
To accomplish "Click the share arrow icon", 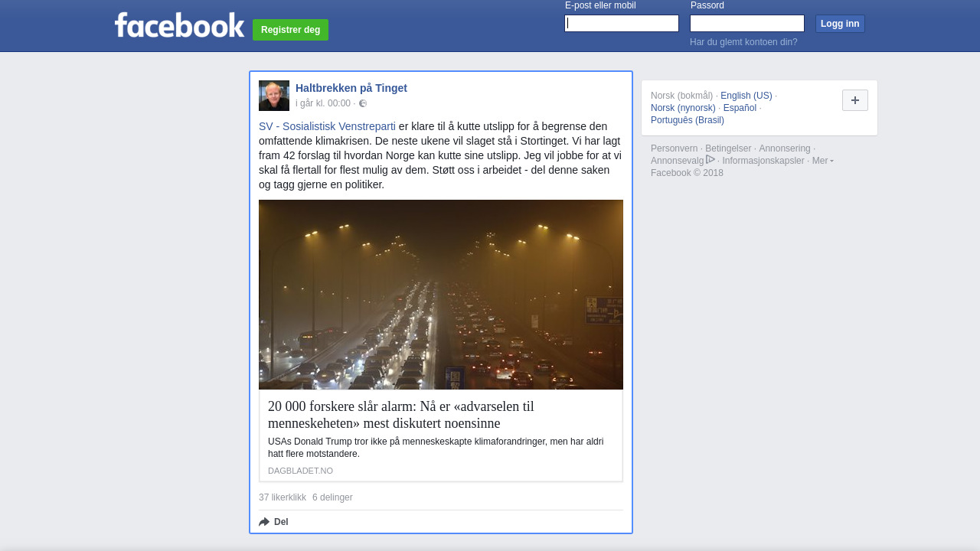I will pyautogui.click(x=264, y=522).
